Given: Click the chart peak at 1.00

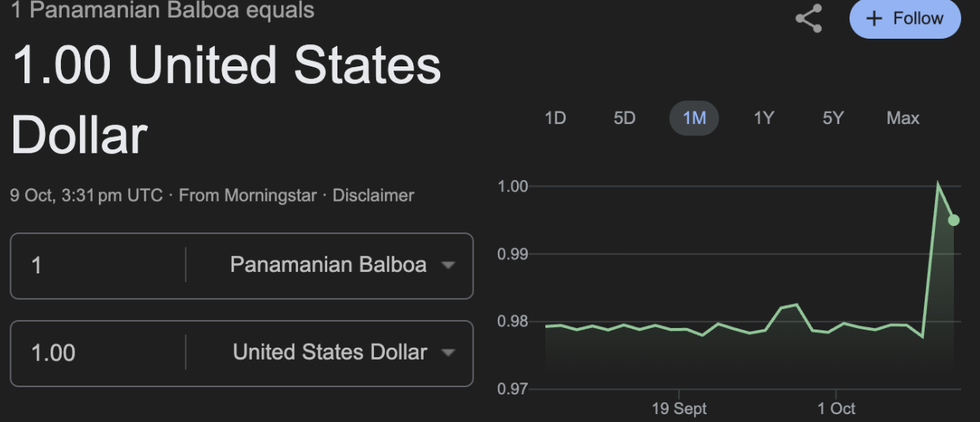Looking at the screenshot, I should point(938,185).
